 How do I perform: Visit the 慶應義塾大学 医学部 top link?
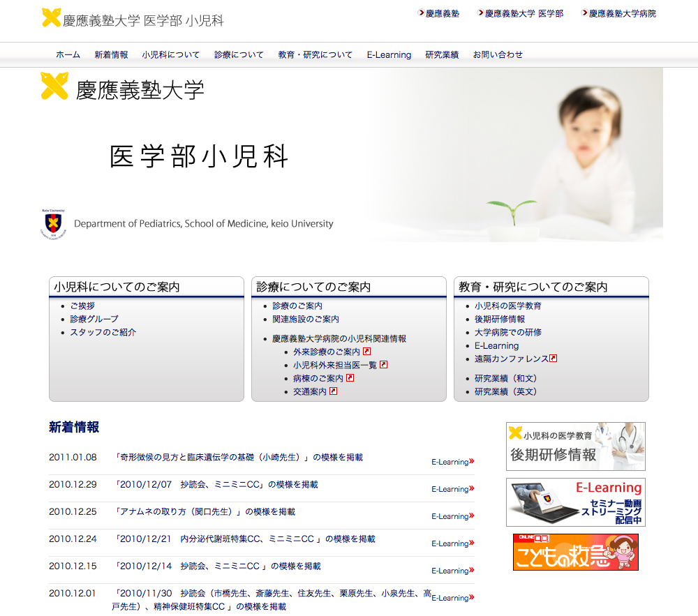(x=524, y=14)
